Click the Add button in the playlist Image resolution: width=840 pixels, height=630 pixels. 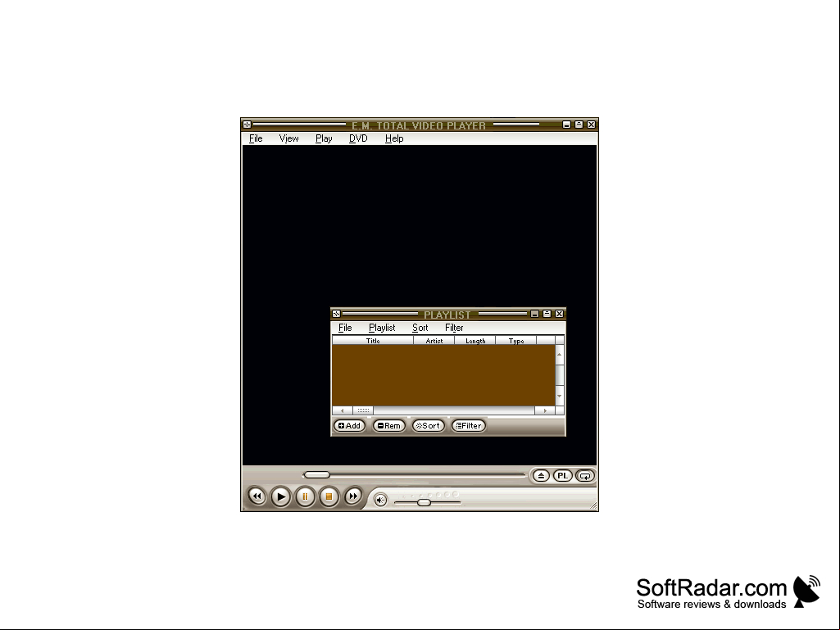(x=349, y=425)
